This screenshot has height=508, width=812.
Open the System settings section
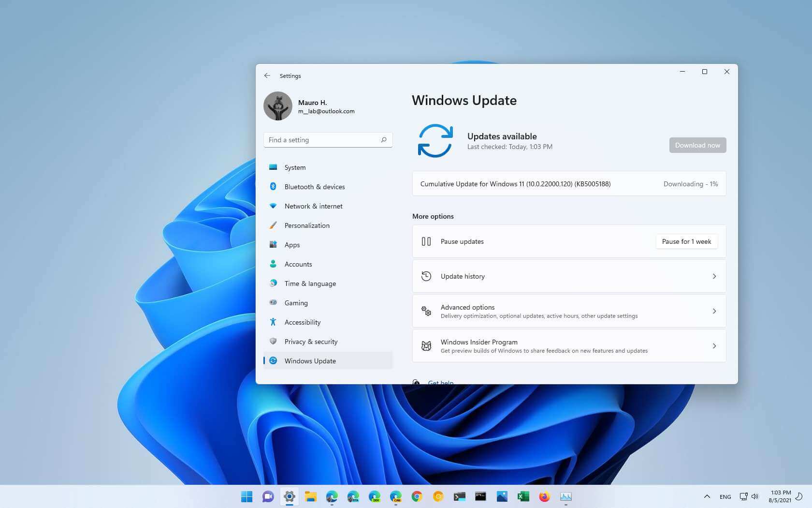pyautogui.click(x=295, y=167)
